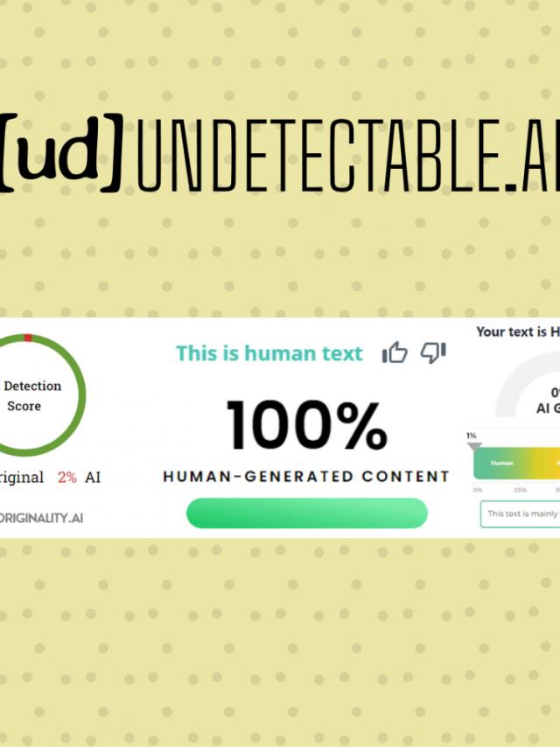Click the green rounded progress bar
This screenshot has height=747, width=560.
pyautogui.click(x=306, y=513)
